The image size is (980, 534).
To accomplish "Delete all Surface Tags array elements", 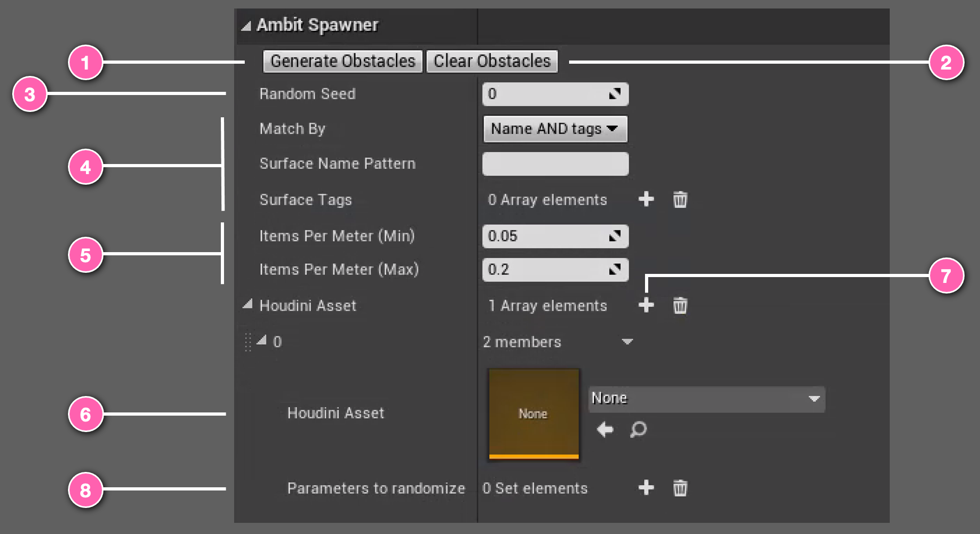I will [680, 200].
